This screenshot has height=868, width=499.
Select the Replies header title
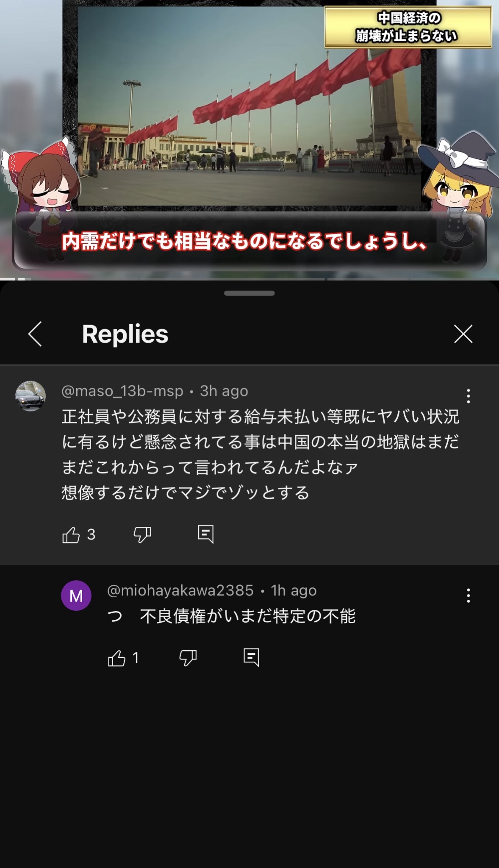125,334
